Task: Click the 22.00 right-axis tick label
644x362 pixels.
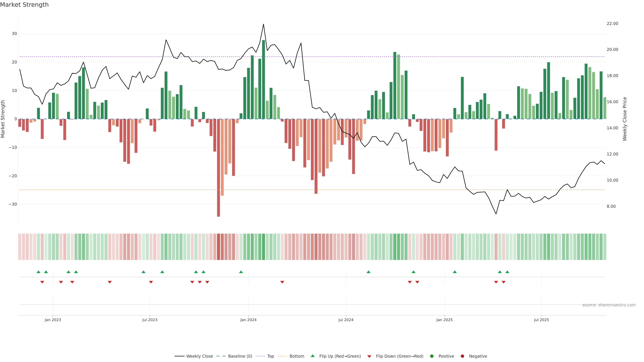Action: tap(612, 23)
